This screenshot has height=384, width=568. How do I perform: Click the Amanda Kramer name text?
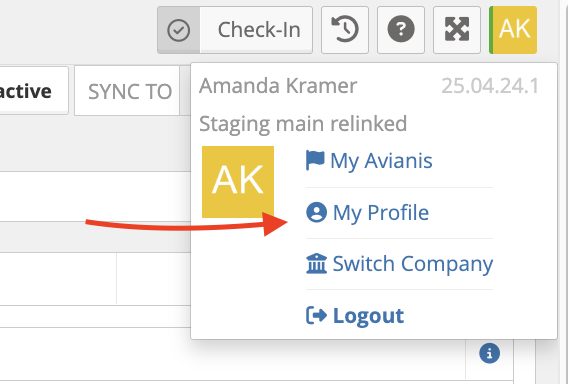[278, 86]
